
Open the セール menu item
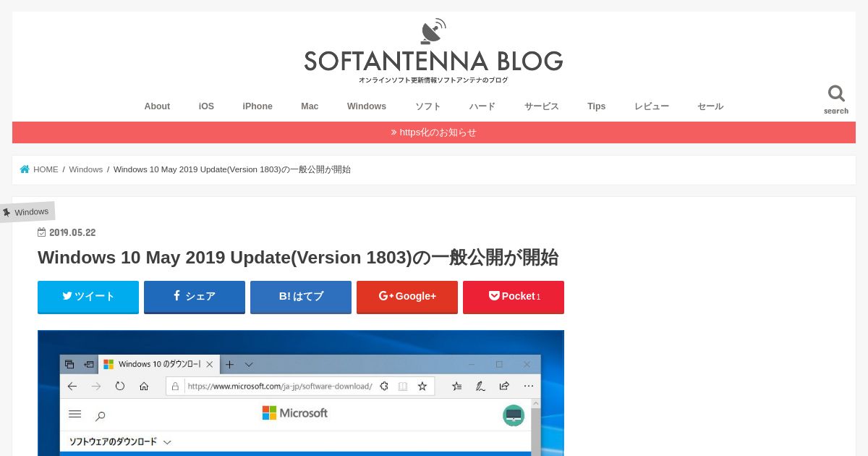pos(710,106)
